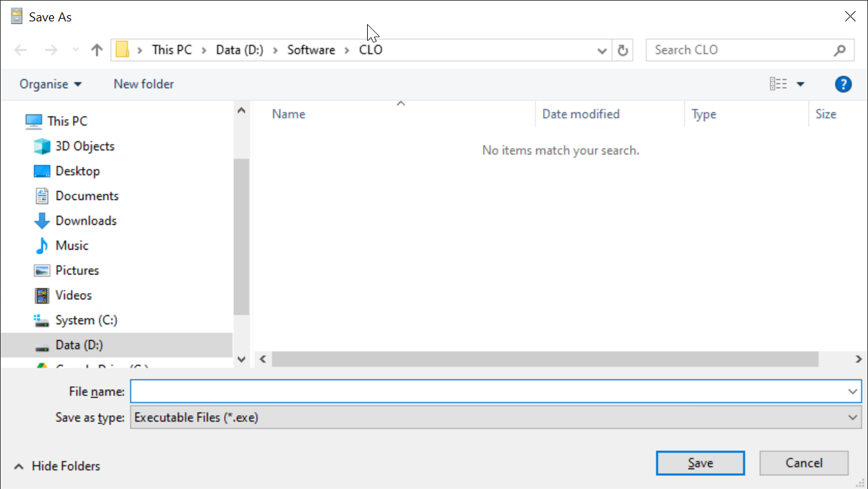The height and width of the screenshot is (489, 868).
Task: Click the Up one level arrow icon
Action: 97,50
